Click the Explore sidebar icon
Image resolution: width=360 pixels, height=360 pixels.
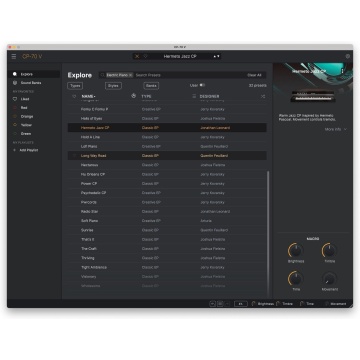click(x=15, y=74)
